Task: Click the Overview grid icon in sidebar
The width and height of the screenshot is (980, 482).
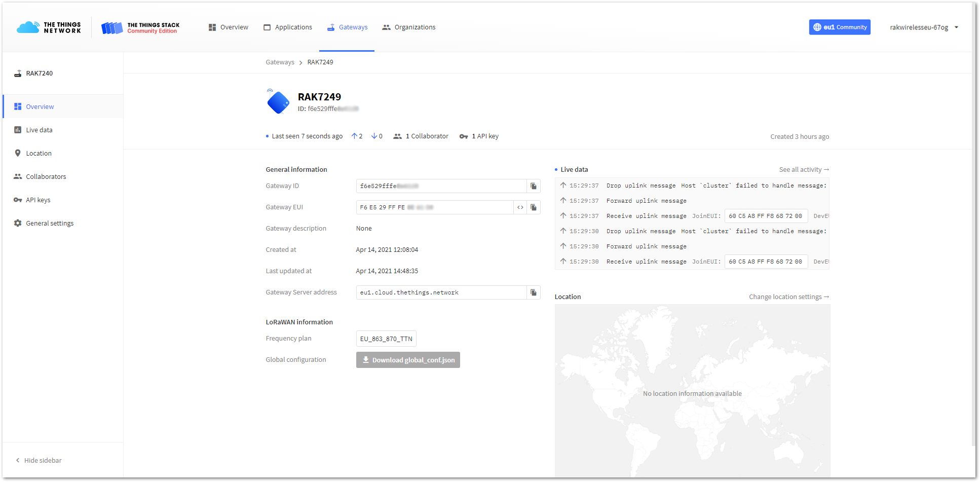Action: 18,106
